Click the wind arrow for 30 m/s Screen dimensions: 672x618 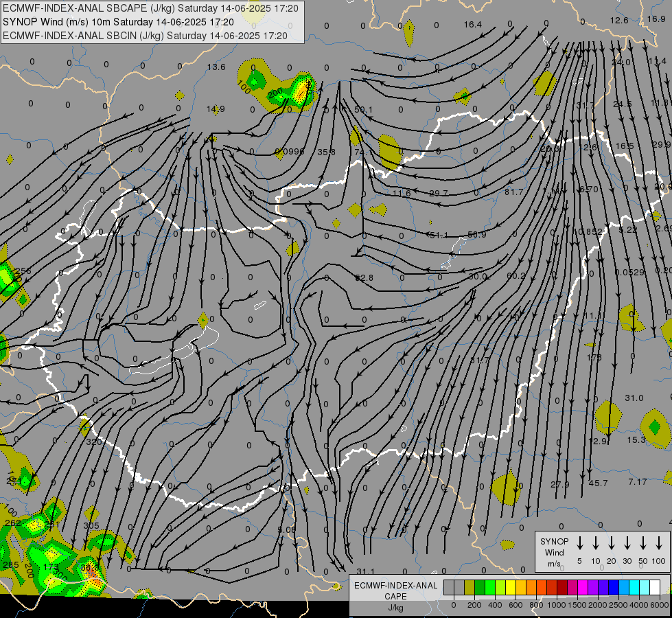pos(627,543)
